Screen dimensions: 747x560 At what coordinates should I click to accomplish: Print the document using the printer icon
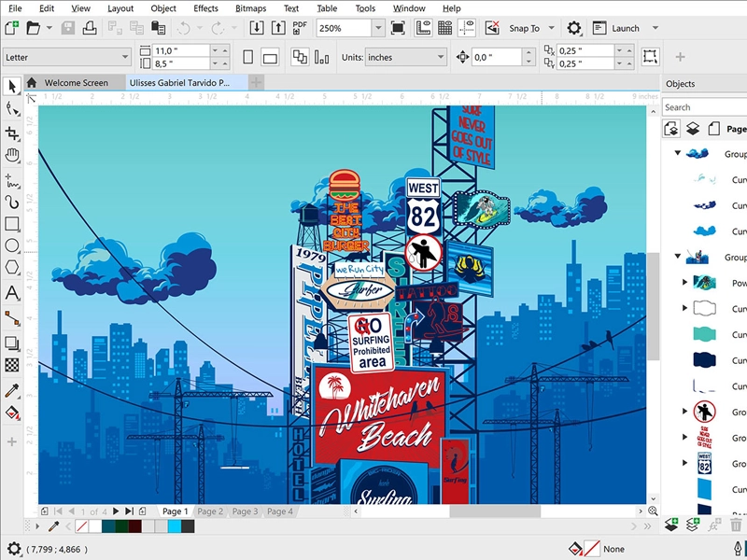click(x=90, y=28)
